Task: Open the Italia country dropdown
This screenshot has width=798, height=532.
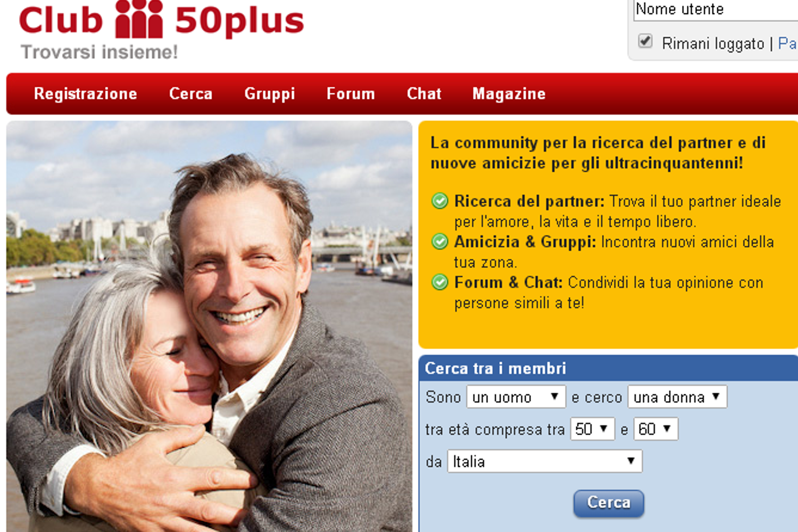Action: tap(545, 461)
